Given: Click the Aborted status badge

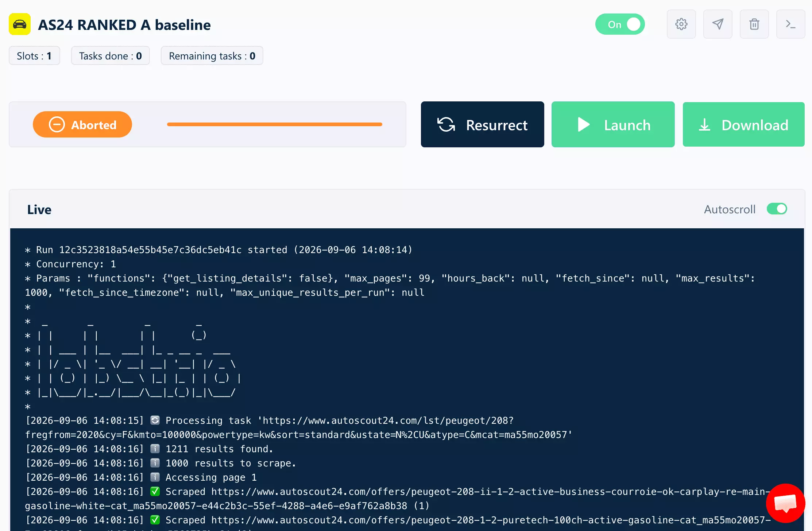Looking at the screenshot, I should 82,124.
